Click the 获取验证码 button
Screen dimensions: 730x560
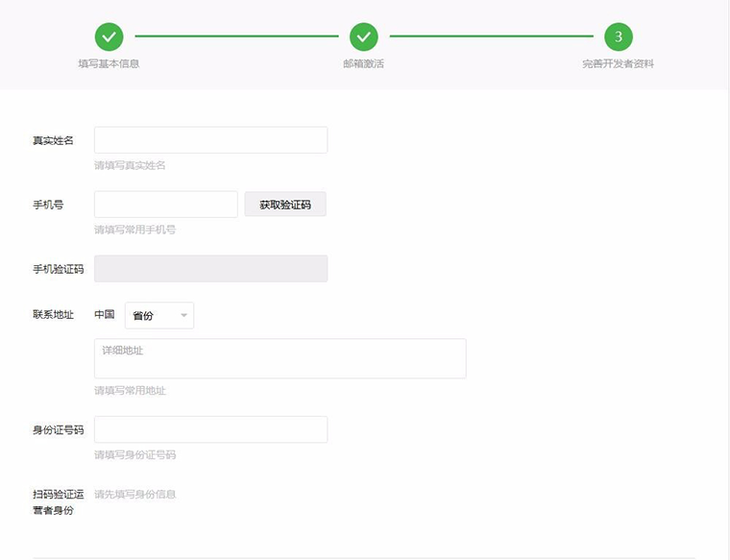[285, 204]
